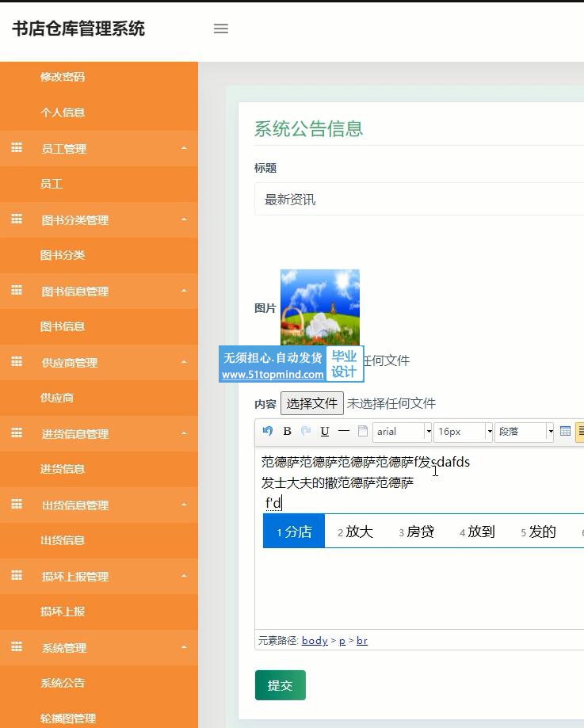Collapse the 出货信息管理 section arrow

[184, 505]
